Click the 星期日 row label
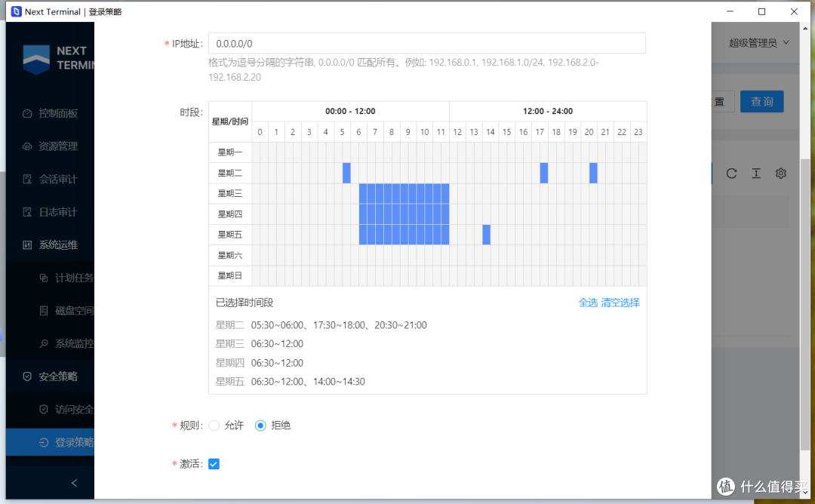This screenshot has width=815, height=504. [229, 276]
